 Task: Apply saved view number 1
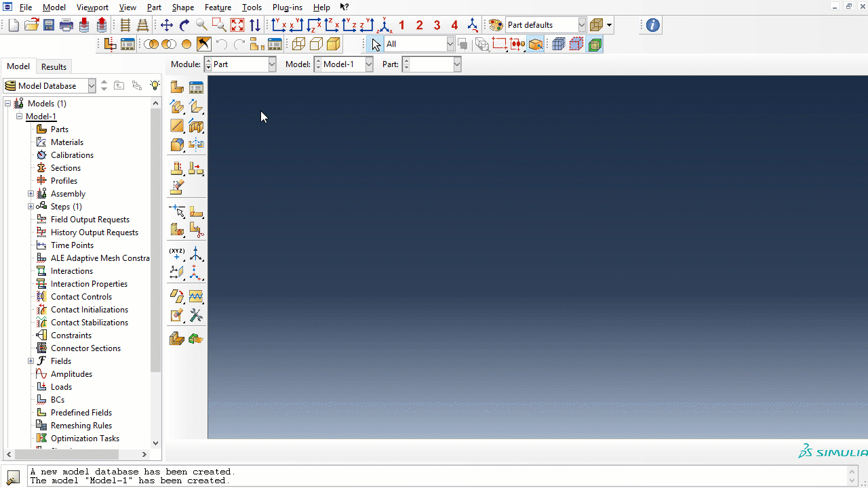point(401,25)
